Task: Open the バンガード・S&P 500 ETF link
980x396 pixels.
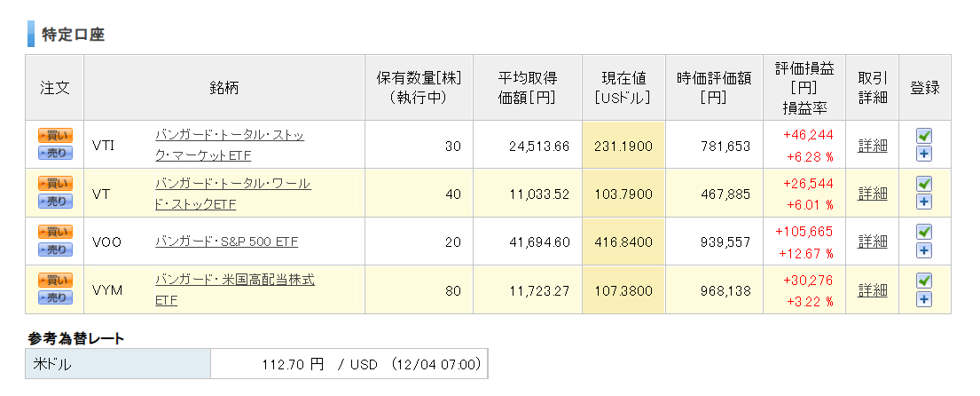Action: tap(226, 242)
